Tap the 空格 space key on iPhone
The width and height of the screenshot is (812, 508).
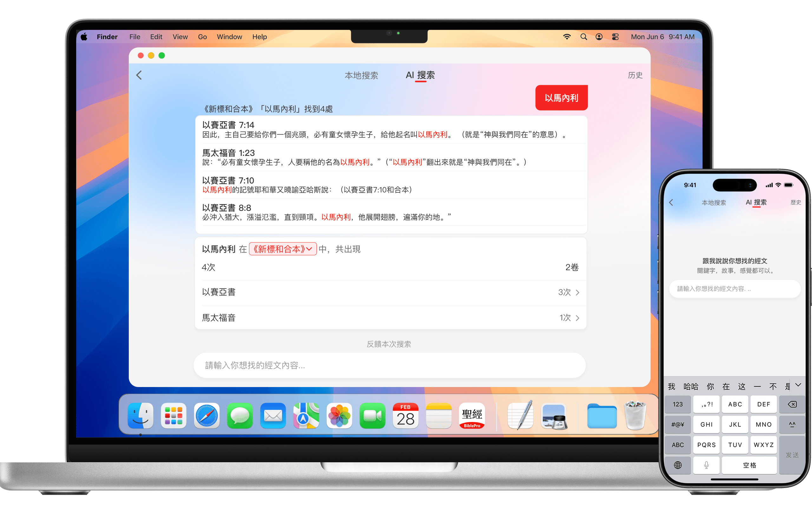click(749, 465)
